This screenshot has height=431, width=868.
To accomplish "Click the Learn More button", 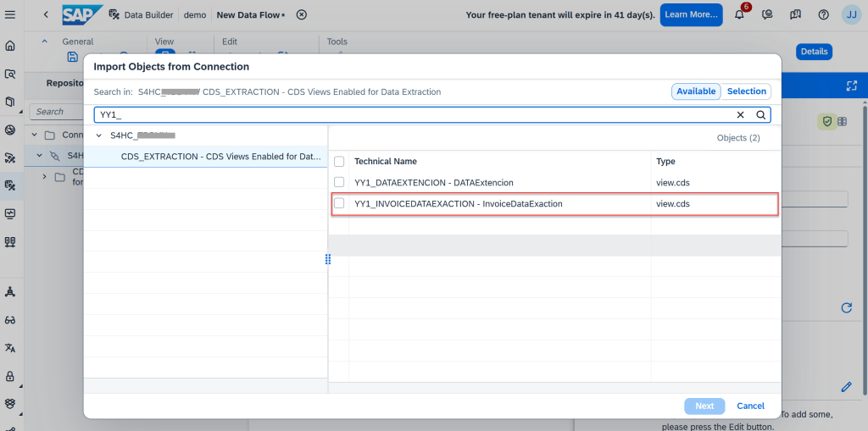I will click(x=690, y=14).
